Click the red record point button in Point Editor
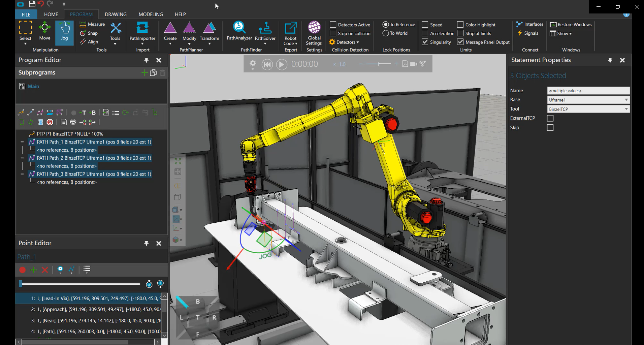 pos(23,270)
